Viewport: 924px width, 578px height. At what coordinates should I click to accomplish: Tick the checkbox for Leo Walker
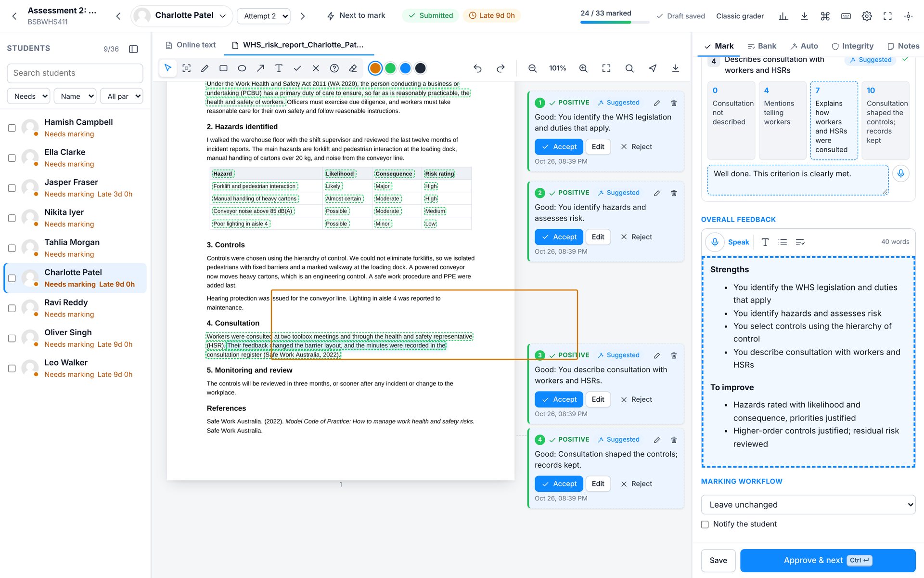coord(12,368)
